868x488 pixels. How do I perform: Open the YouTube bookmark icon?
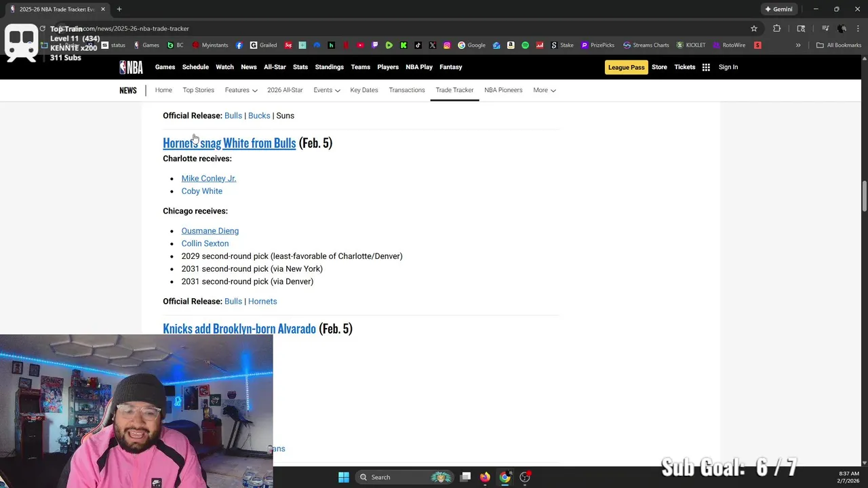[x=360, y=45]
